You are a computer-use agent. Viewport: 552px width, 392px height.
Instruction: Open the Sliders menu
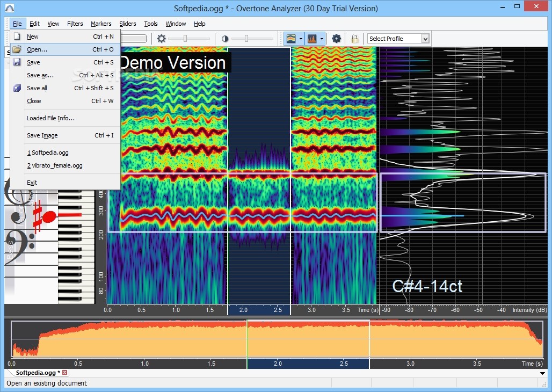(127, 24)
